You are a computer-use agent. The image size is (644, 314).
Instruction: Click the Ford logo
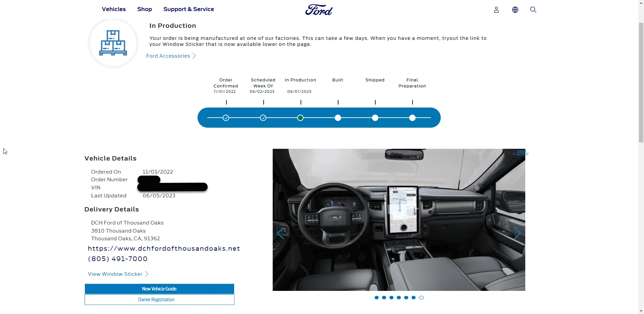319,10
